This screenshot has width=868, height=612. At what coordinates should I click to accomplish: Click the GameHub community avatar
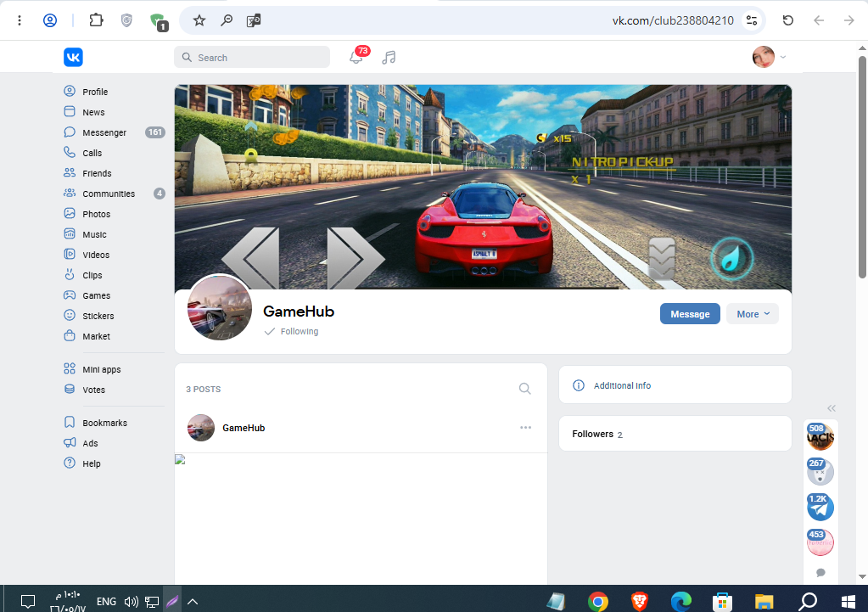pos(220,307)
